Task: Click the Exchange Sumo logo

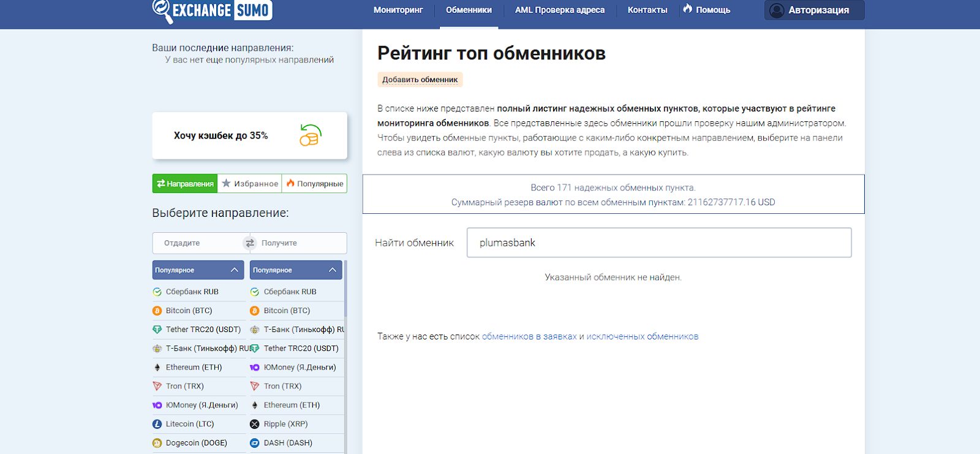Action: pyautogui.click(x=212, y=10)
